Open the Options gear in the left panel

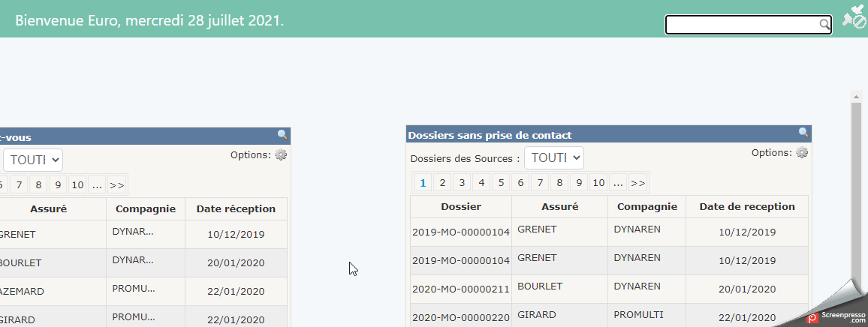click(x=281, y=155)
